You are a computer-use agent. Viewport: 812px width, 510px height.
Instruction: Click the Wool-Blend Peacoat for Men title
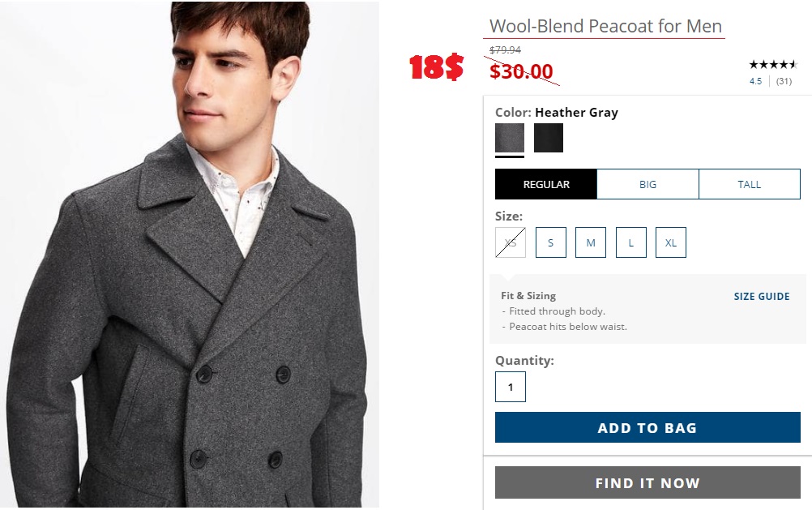click(605, 26)
